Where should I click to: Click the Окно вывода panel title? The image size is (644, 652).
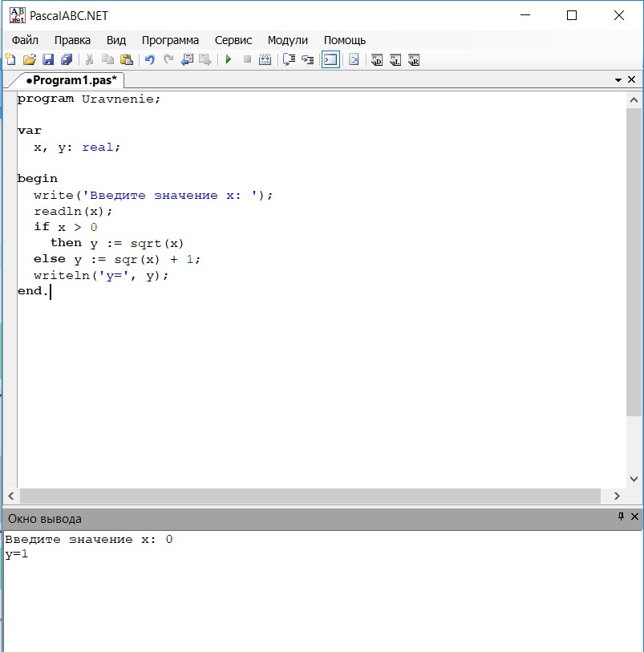click(45, 519)
